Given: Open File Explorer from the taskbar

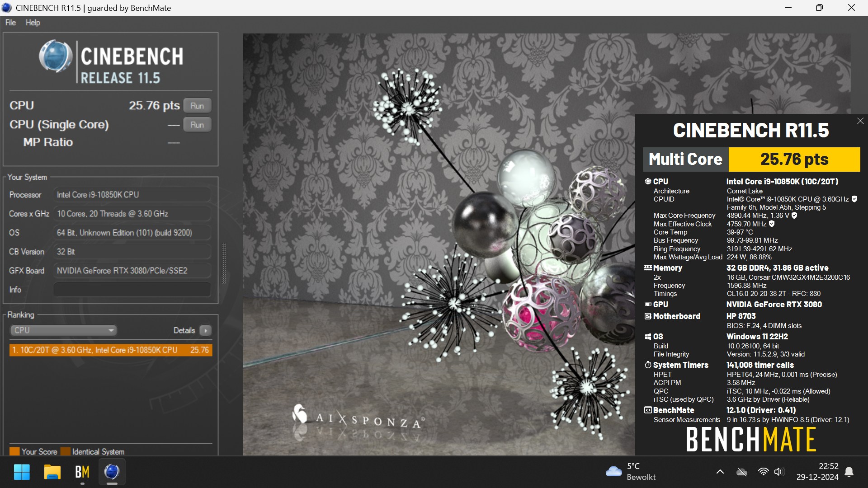Looking at the screenshot, I should tap(52, 472).
